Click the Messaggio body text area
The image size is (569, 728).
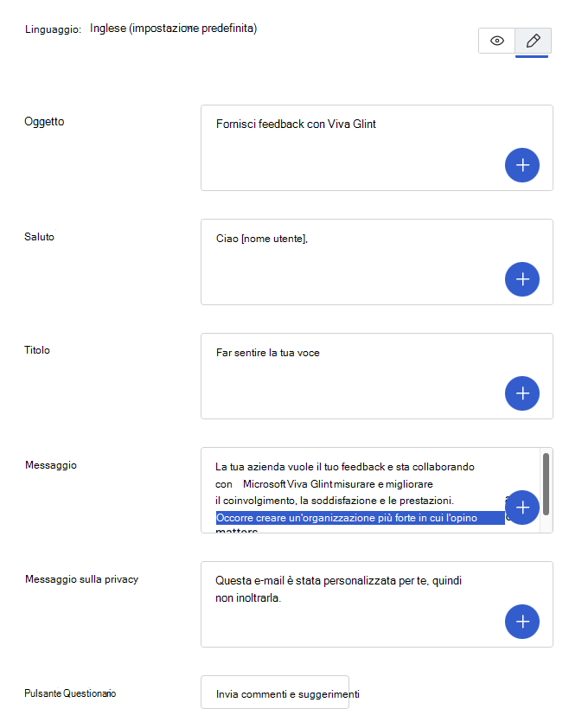[346, 467]
